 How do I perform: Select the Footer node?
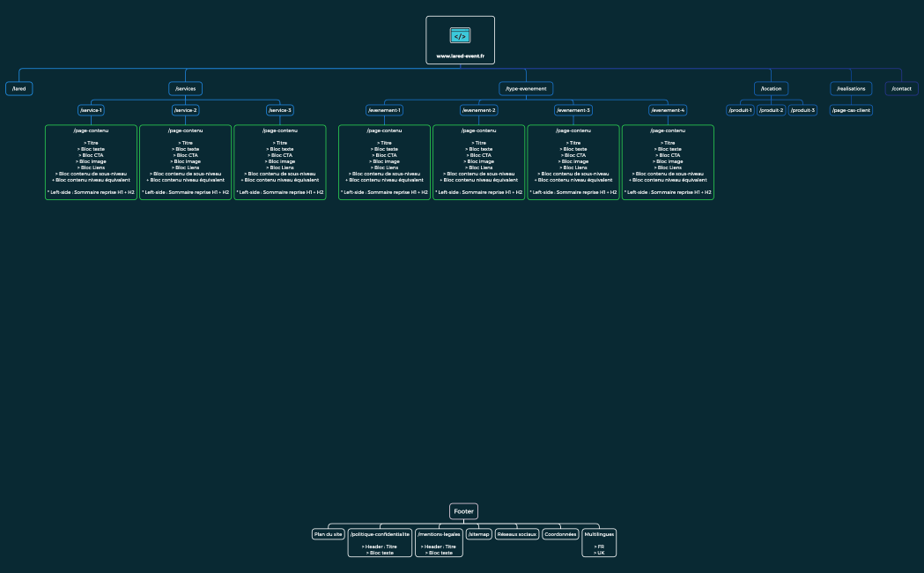point(463,511)
